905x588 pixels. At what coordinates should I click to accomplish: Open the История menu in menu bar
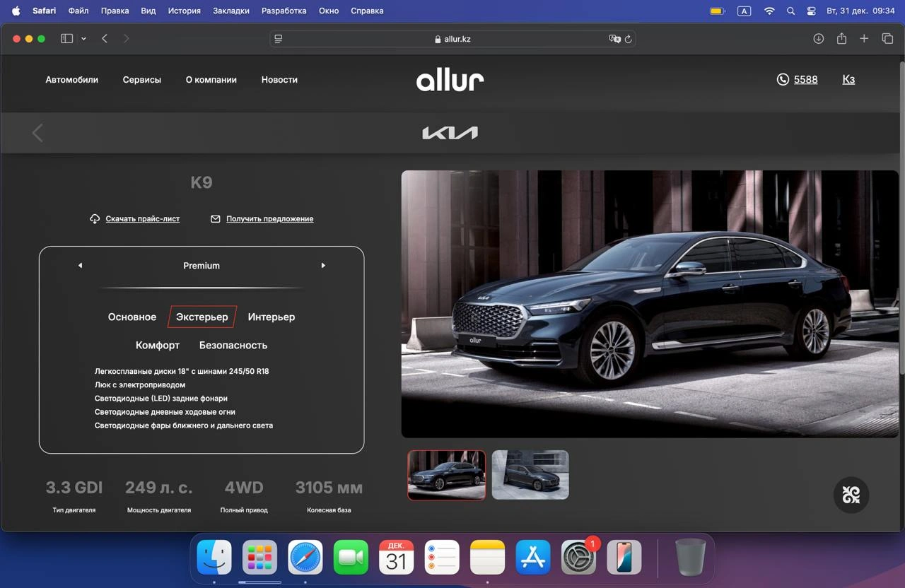click(x=185, y=11)
